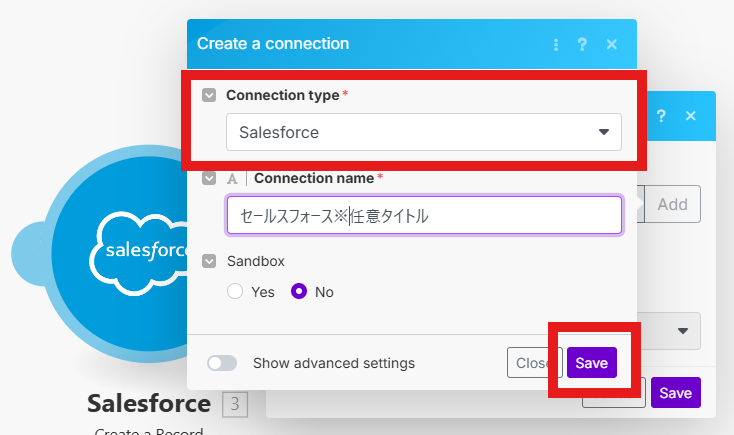Viewport: 734px width, 435px height.
Task: Close the Create a connection dialog
Action: pos(611,44)
